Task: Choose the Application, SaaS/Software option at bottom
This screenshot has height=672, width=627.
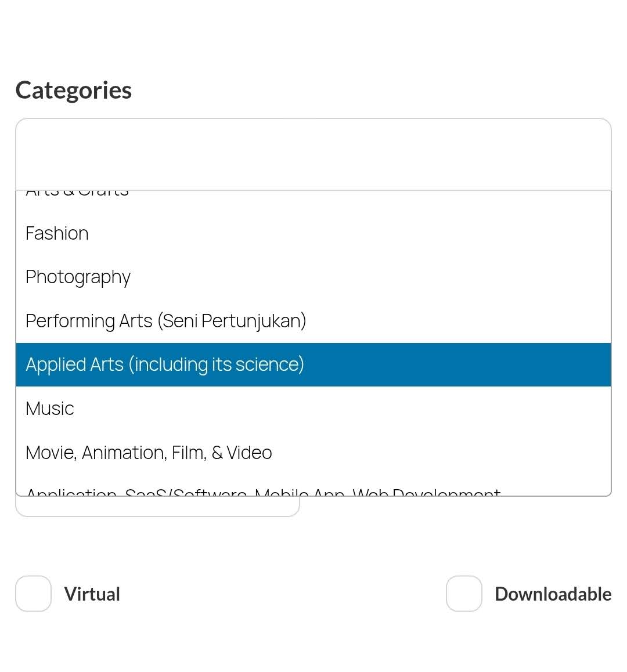Action: pos(263,492)
